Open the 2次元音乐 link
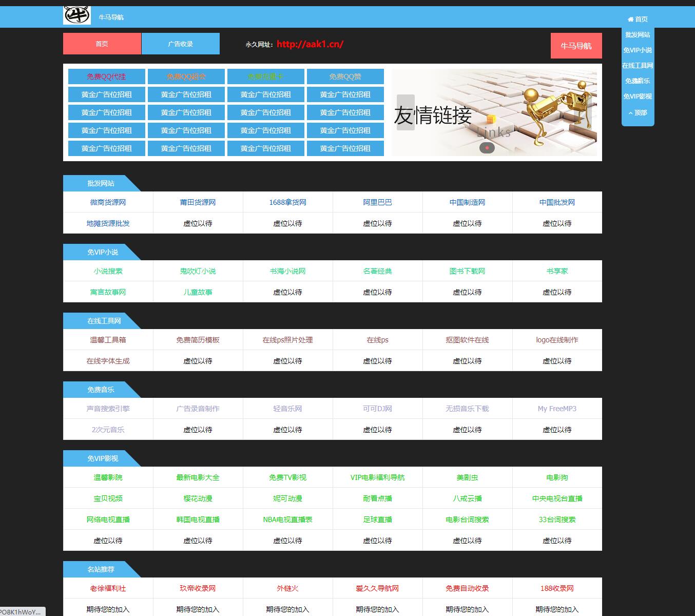This screenshot has height=616, width=695. click(x=108, y=430)
